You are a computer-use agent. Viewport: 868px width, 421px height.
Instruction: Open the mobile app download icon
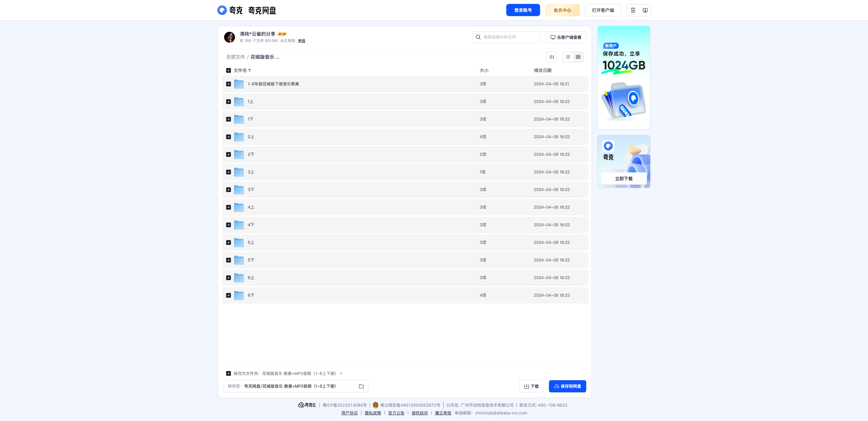click(x=633, y=10)
